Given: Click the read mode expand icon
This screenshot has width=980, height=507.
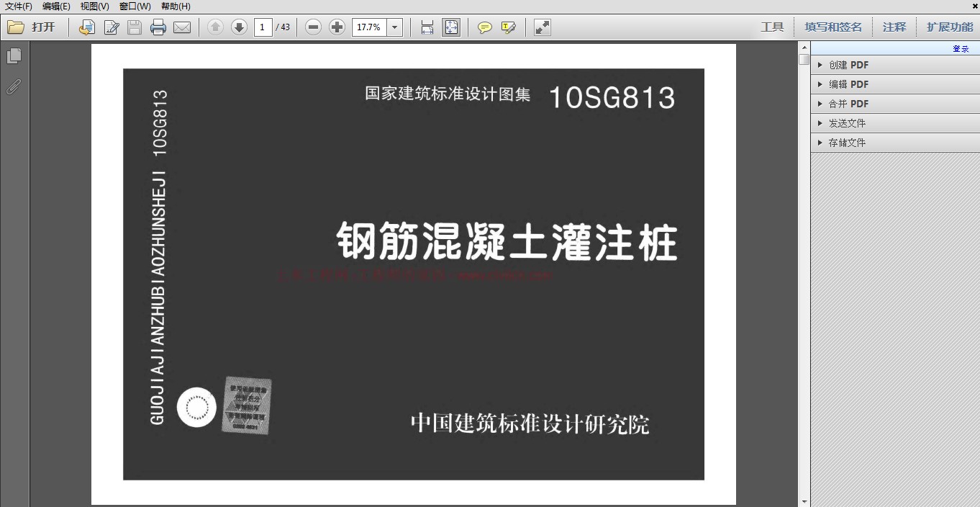Looking at the screenshot, I should point(542,27).
